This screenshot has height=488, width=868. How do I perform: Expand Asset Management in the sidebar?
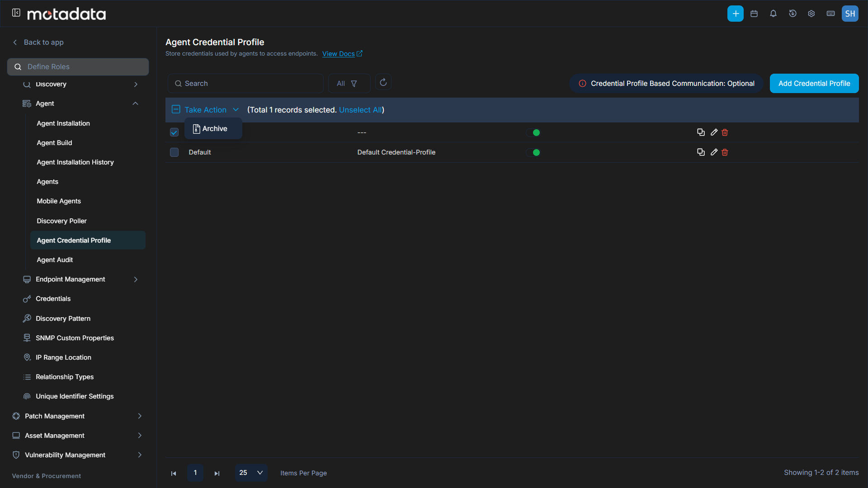click(140, 435)
